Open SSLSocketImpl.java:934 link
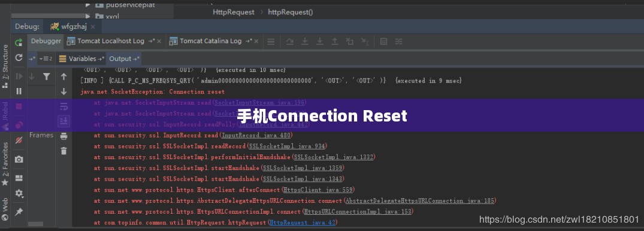 (x=287, y=146)
